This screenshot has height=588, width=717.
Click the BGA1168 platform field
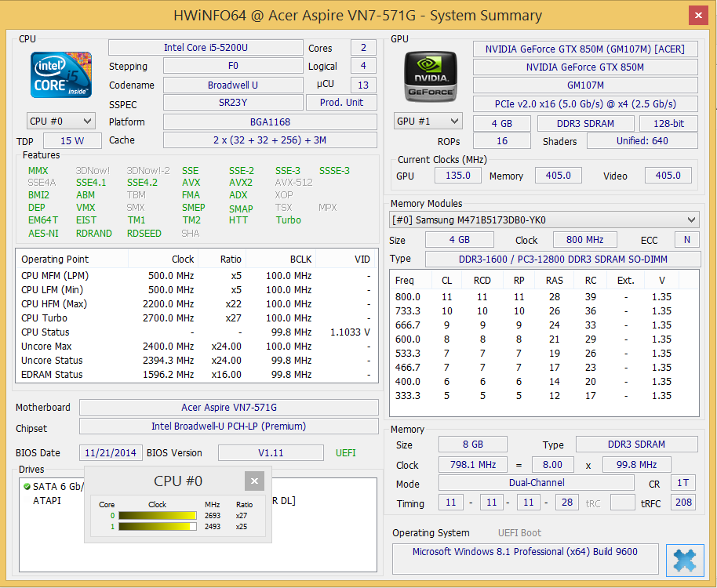click(x=270, y=122)
